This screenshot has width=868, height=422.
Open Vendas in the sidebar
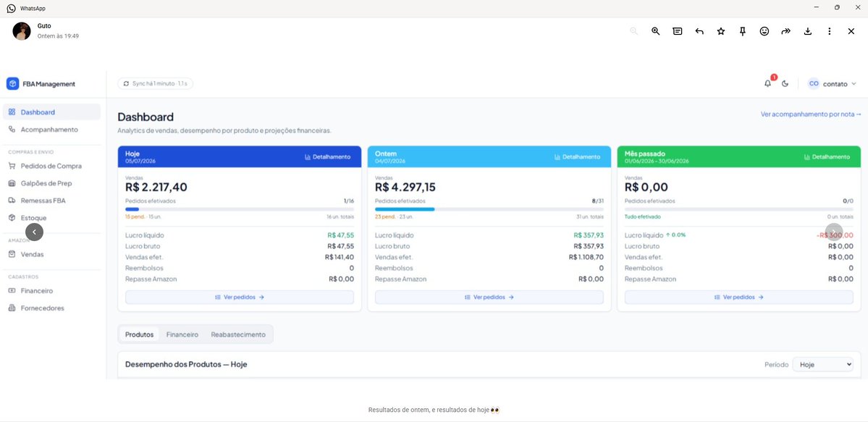pyautogui.click(x=51, y=254)
